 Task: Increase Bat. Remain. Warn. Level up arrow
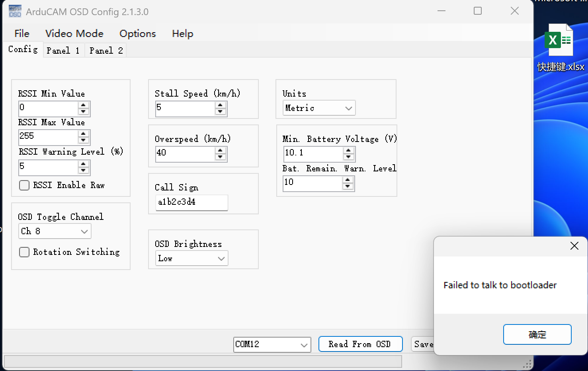coord(348,180)
